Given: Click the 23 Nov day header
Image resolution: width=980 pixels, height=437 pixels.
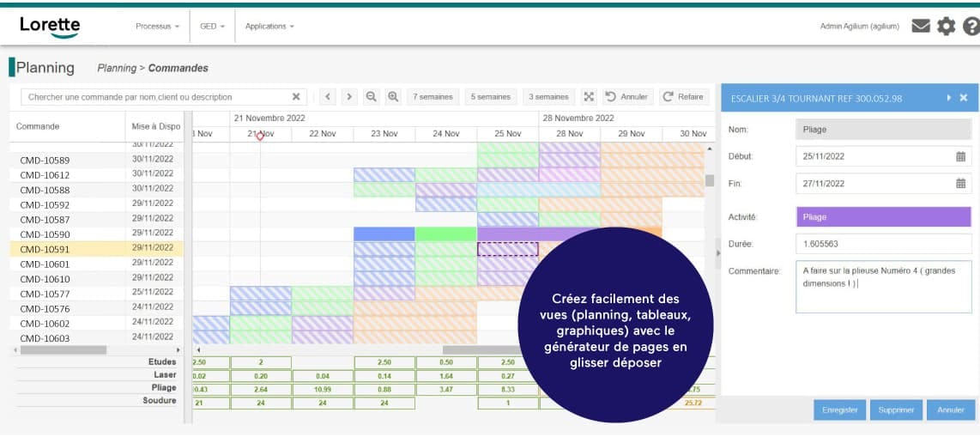Looking at the screenshot, I should click(384, 134).
